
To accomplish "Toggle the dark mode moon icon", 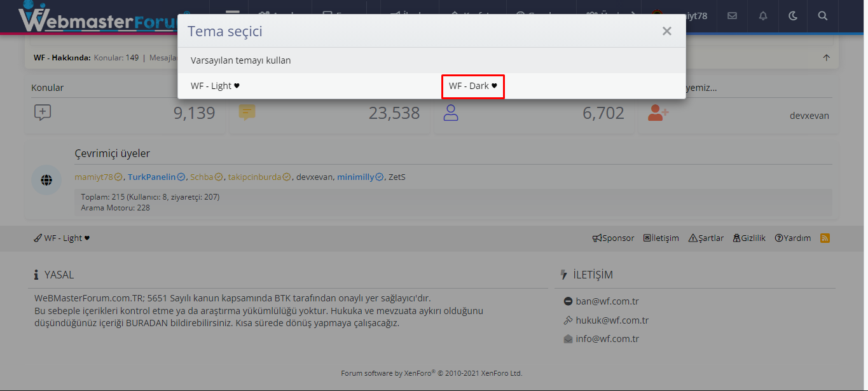I will 793,16.
